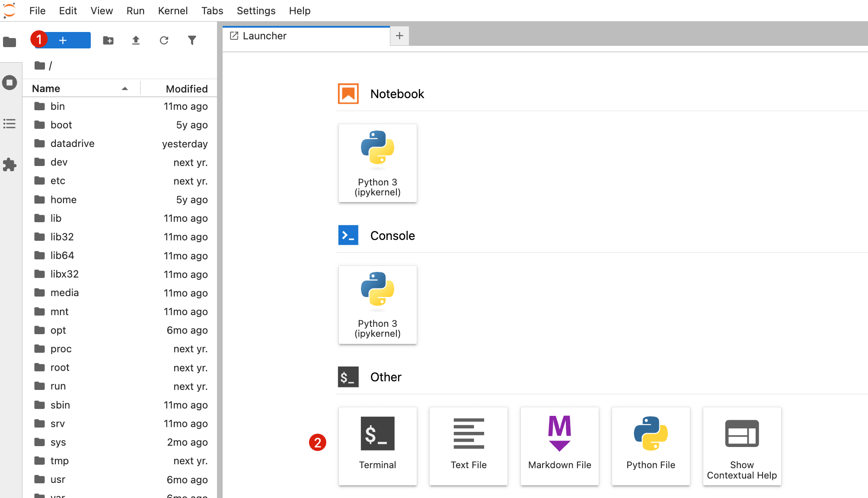
Task: Open Python 3 ipykernel Notebook
Action: click(377, 163)
